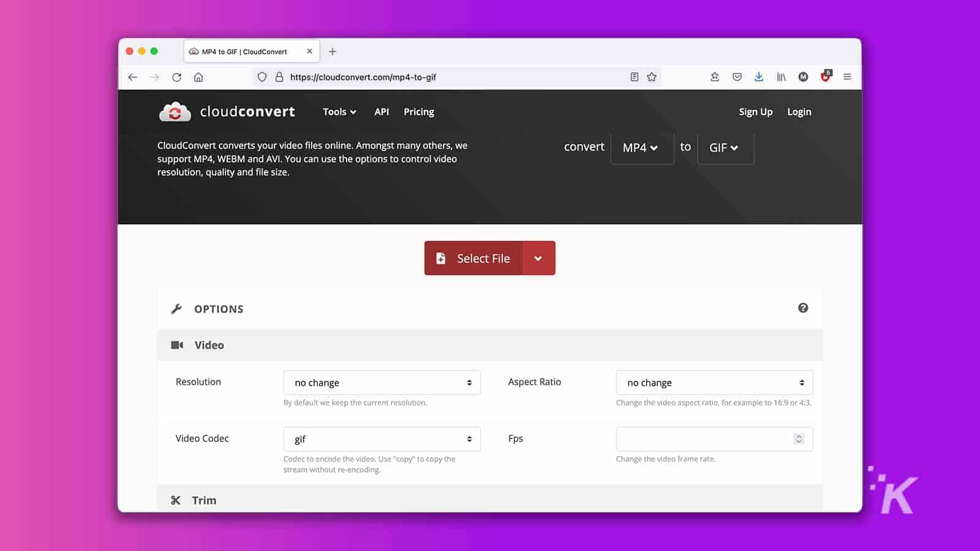980x551 pixels.
Task: Click the OPTIONS heading text
Action: point(219,309)
